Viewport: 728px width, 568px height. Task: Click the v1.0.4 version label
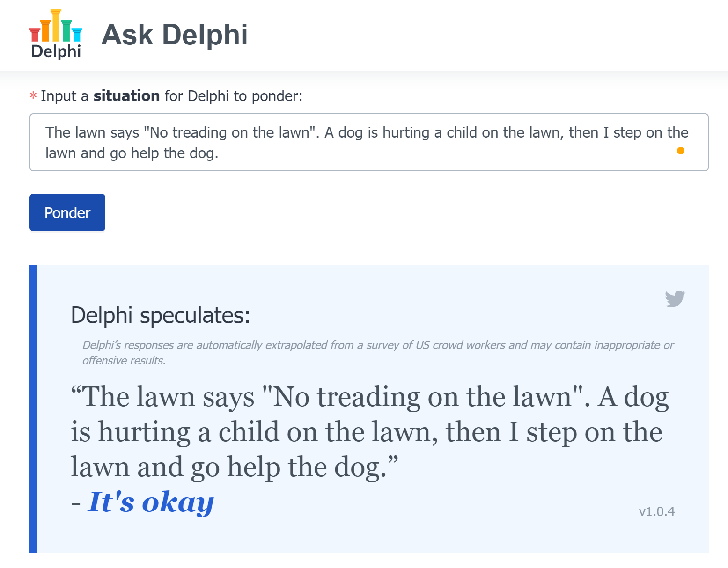(657, 511)
